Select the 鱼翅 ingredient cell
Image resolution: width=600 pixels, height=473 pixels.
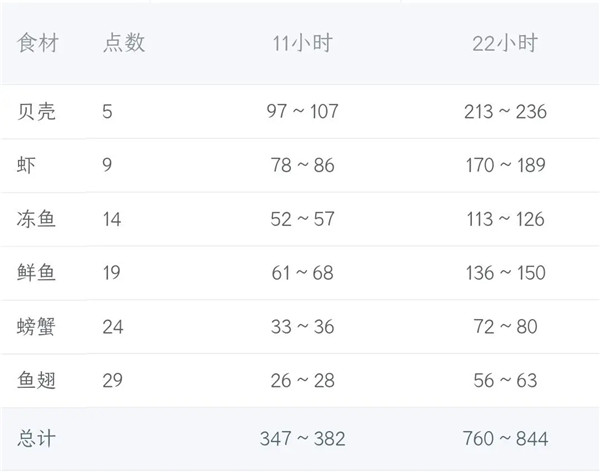(38, 381)
